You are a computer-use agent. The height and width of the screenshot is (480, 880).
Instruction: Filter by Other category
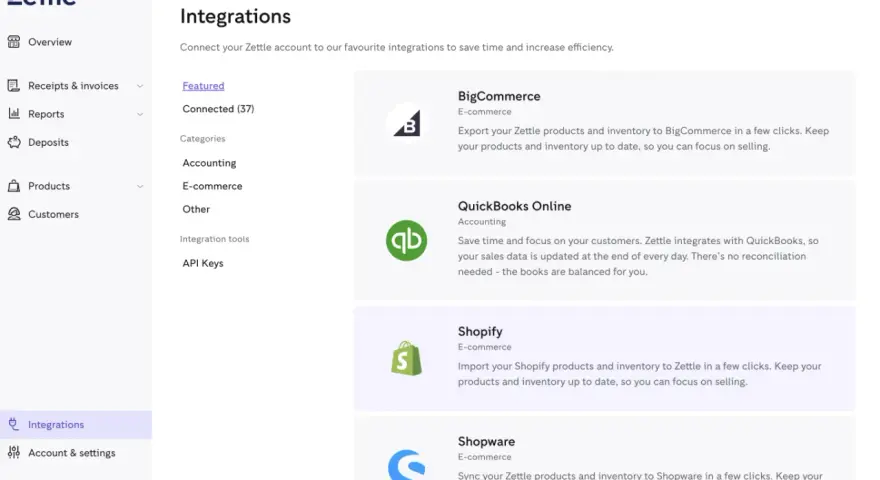[x=196, y=209]
